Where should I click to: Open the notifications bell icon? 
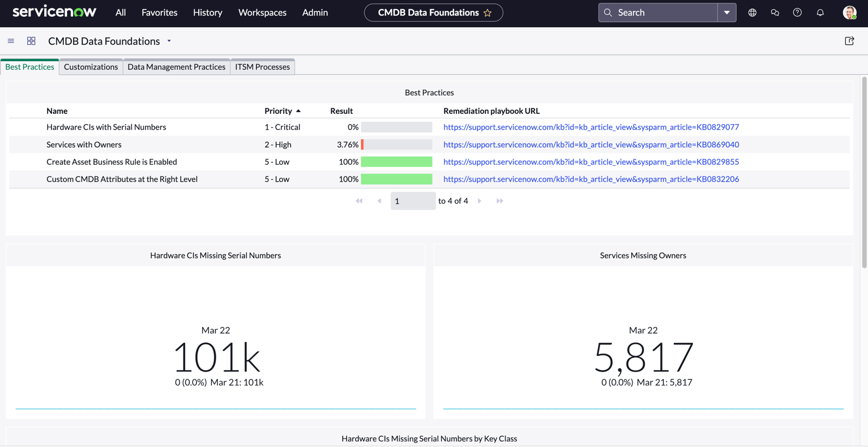click(820, 12)
